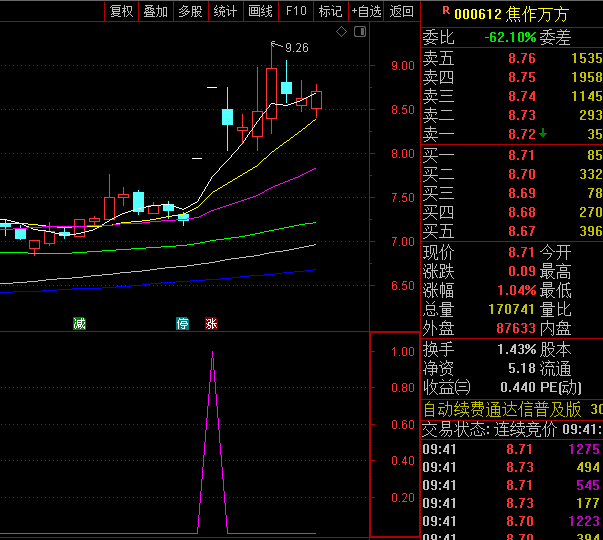603x540 pixels.
Task: Click the 叠加 overlay button
Action: pyautogui.click(x=155, y=12)
